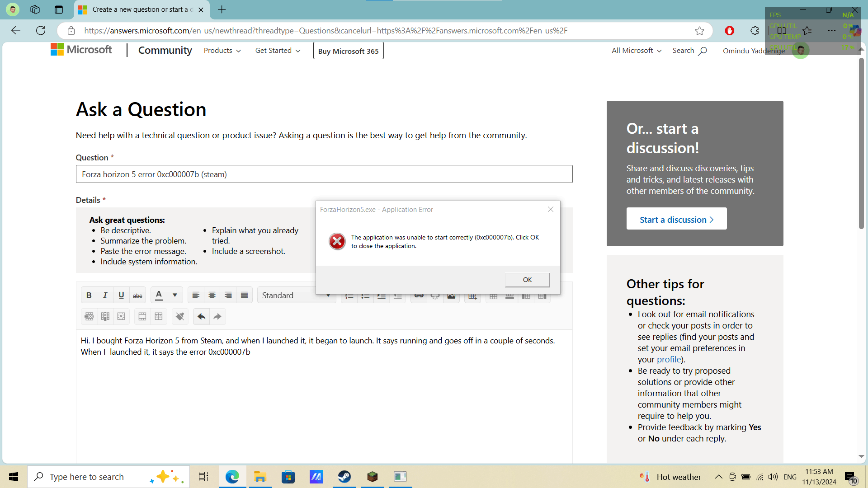The width and height of the screenshot is (868, 488).
Task: Open the volume control in tray
Action: click(773, 477)
